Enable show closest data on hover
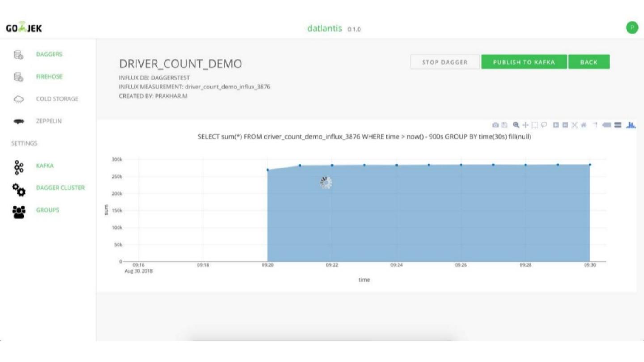 [x=607, y=125]
